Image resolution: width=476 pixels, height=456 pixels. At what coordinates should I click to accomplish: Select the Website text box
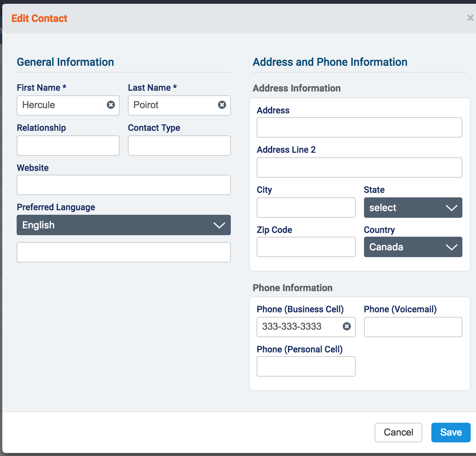point(124,185)
